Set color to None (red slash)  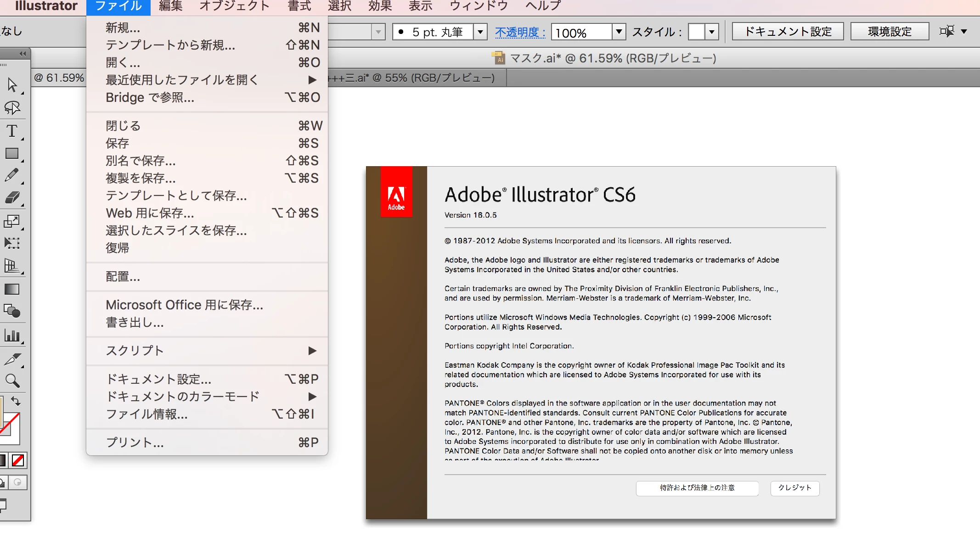18,460
